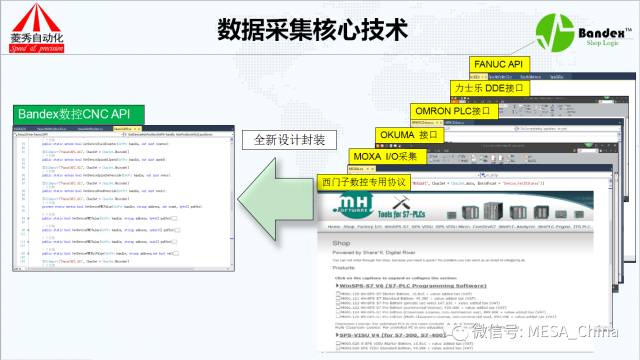Select the document tab in the OMRON window
The height and width of the screenshot is (360, 640).
coord(427,122)
